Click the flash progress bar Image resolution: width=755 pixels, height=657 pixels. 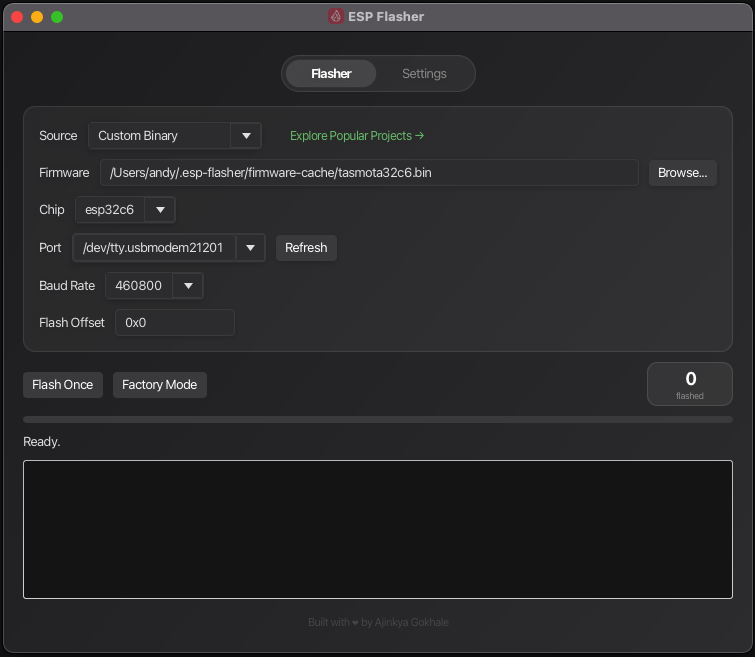point(378,420)
